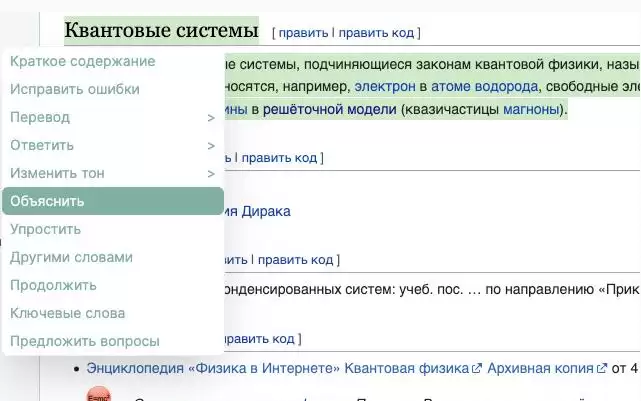This screenshot has width=641, height=401.
Task: Expand the arrow beside Изменить тон
Action: coord(211,174)
